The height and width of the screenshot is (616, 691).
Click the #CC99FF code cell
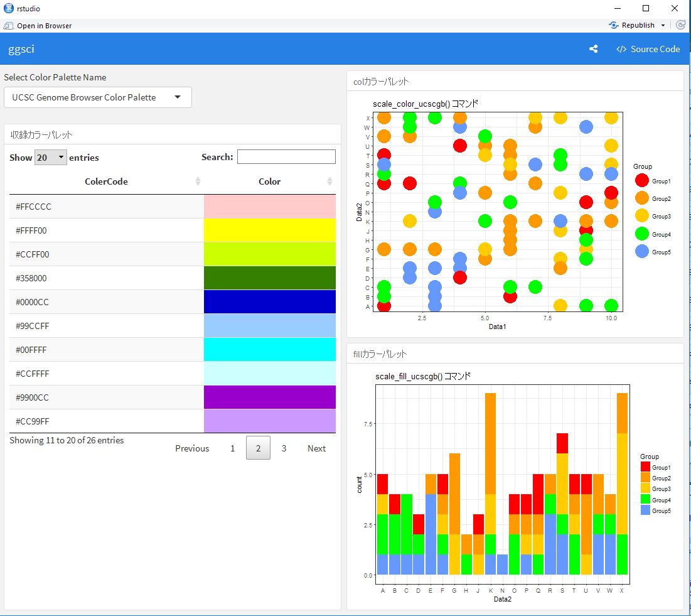coord(106,421)
